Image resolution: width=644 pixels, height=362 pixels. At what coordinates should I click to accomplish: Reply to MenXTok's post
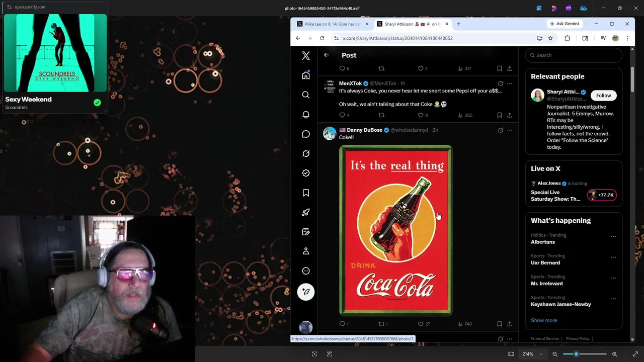pyautogui.click(x=343, y=115)
